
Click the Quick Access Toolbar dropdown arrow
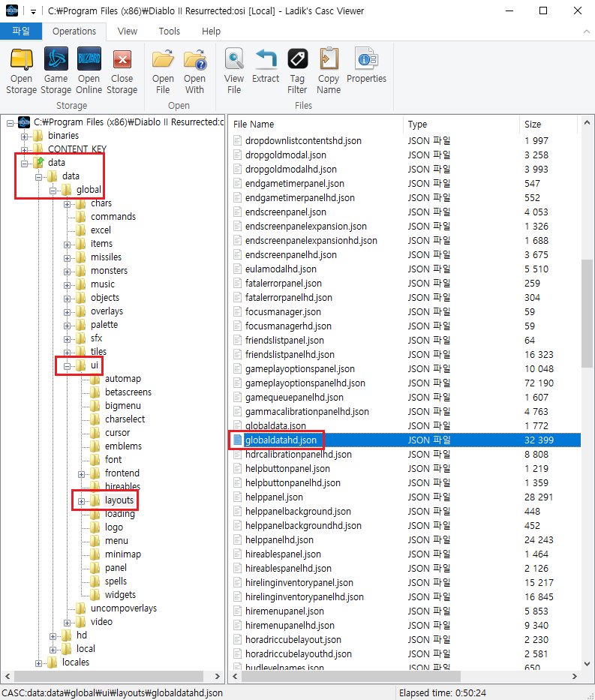pyautogui.click(x=33, y=11)
